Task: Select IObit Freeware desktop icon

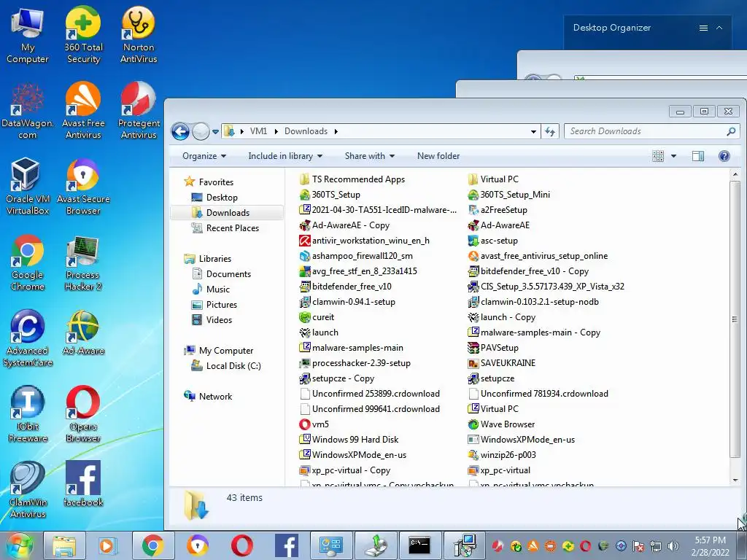Action: coord(27,414)
